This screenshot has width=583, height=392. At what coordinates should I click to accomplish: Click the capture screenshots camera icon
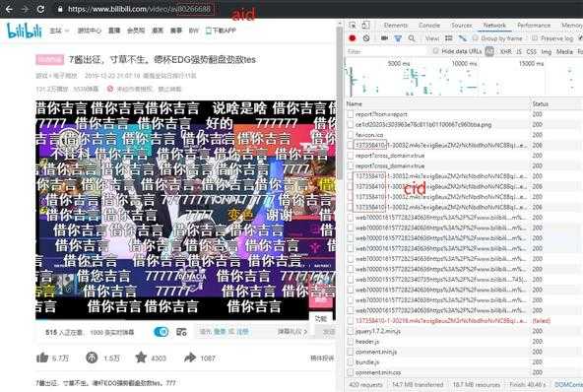point(384,38)
